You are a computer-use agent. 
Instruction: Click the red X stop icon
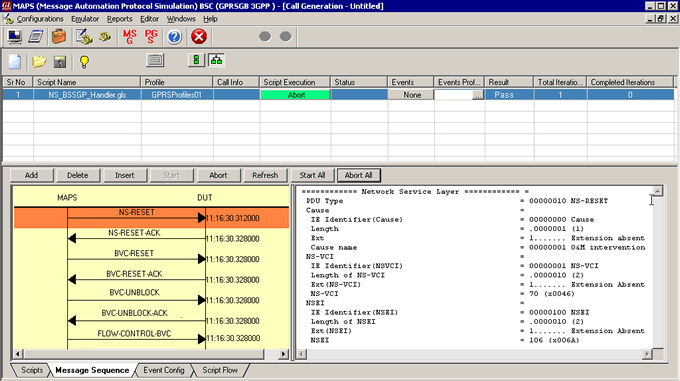click(x=199, y=37)
